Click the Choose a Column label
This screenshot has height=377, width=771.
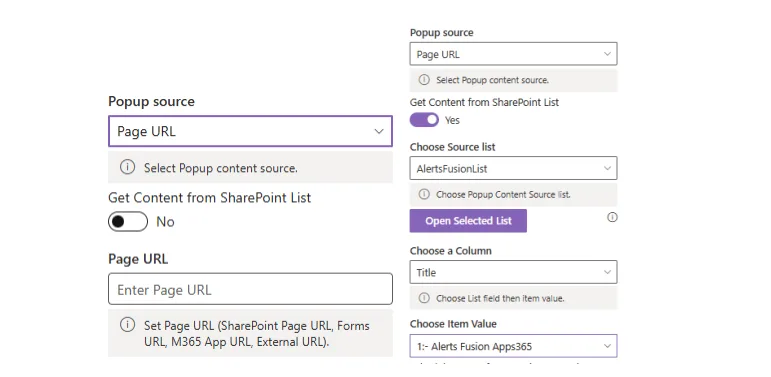pos(450,251)
